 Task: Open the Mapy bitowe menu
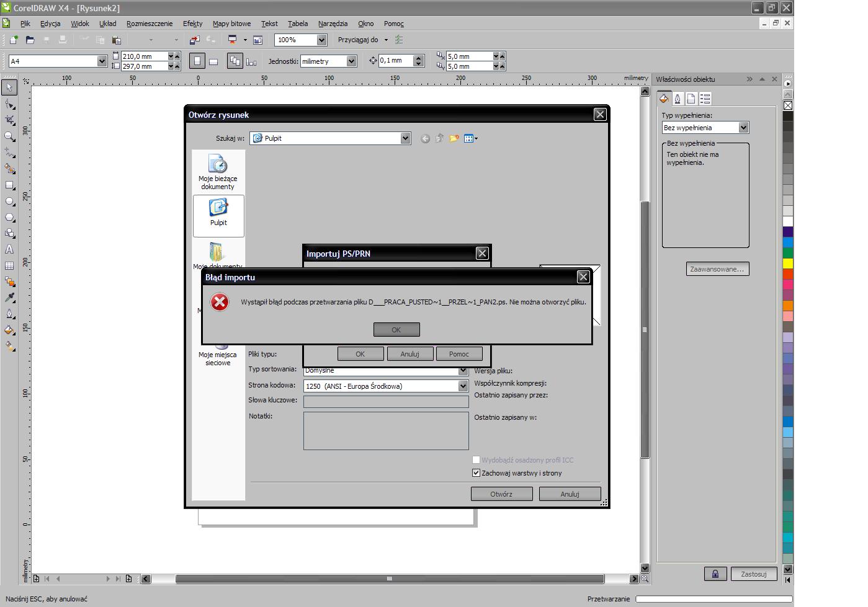[231, 24]
